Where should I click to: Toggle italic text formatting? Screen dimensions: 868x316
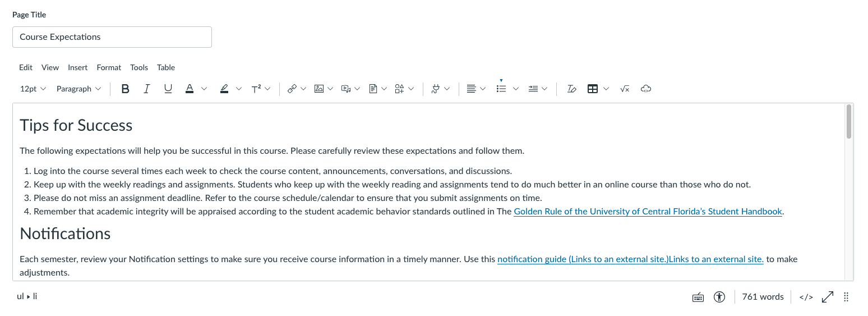pos(146,89)
